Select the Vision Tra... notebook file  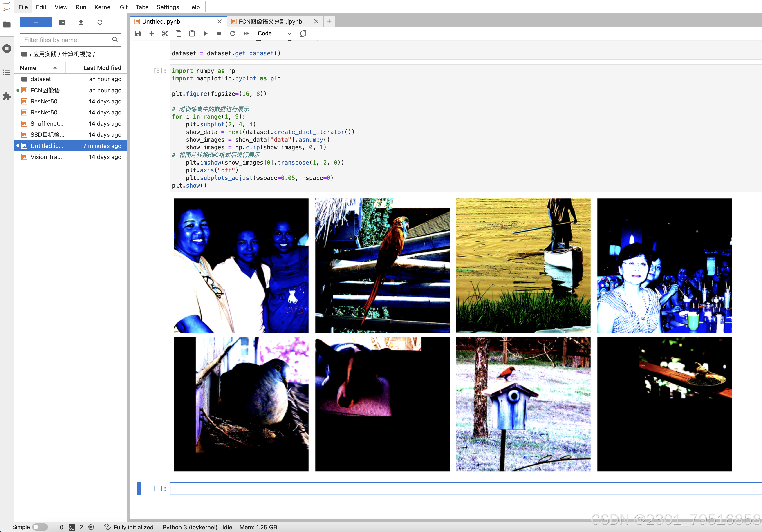click(x=70, y=157)
